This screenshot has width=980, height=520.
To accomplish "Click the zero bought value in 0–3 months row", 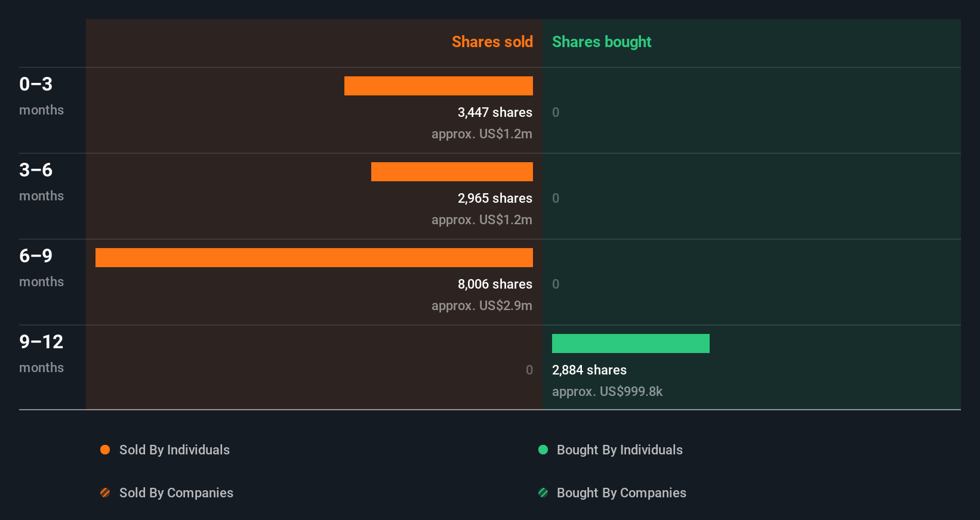I will pyautogui.click(x=556, y=112).
